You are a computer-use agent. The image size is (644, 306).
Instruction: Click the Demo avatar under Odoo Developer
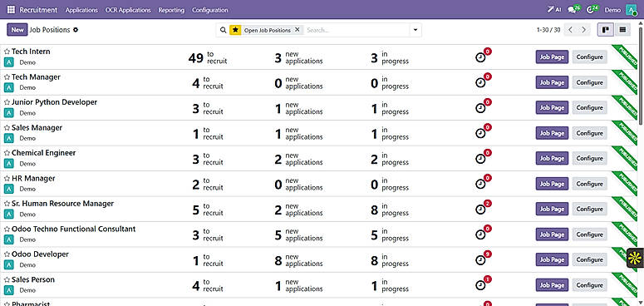(8, 265)
